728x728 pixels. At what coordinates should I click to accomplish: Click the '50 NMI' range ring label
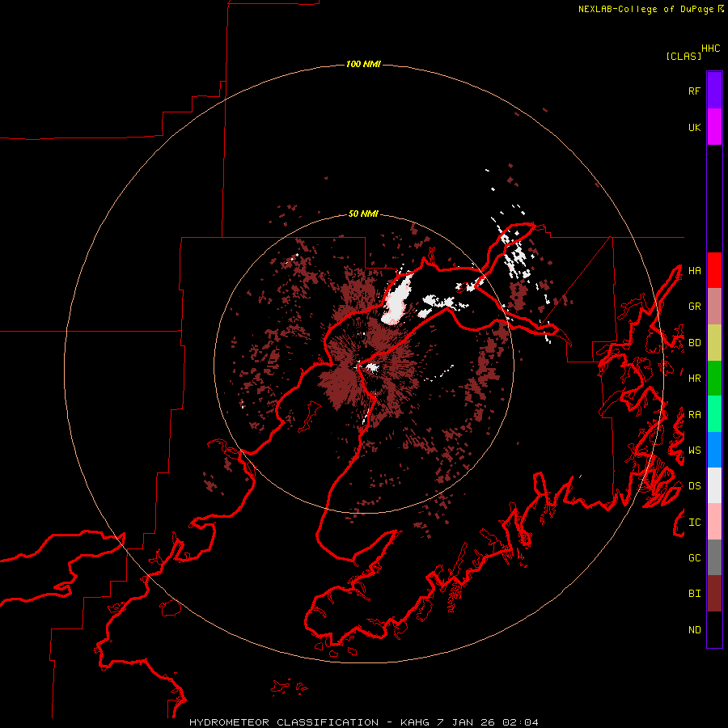pos(363,214)
